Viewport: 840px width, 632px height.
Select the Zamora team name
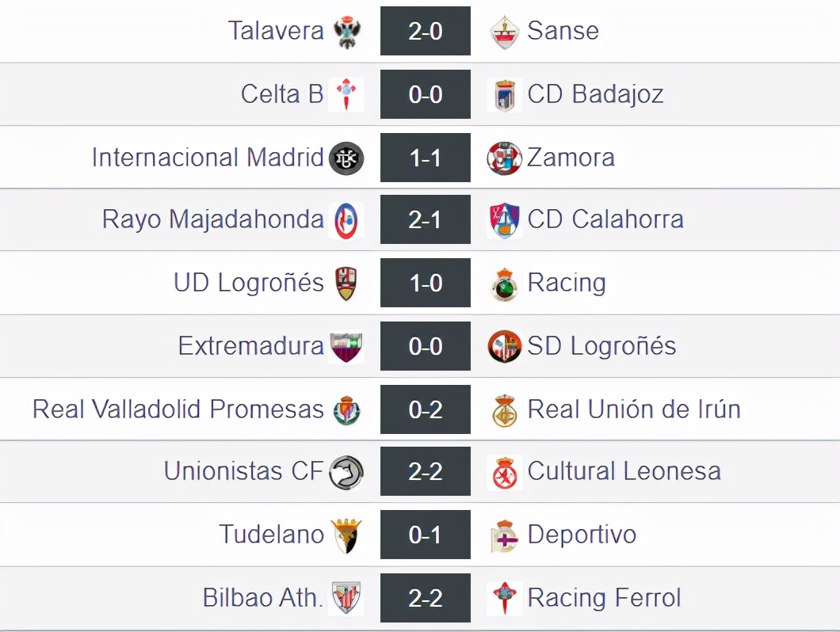(571, 158)
